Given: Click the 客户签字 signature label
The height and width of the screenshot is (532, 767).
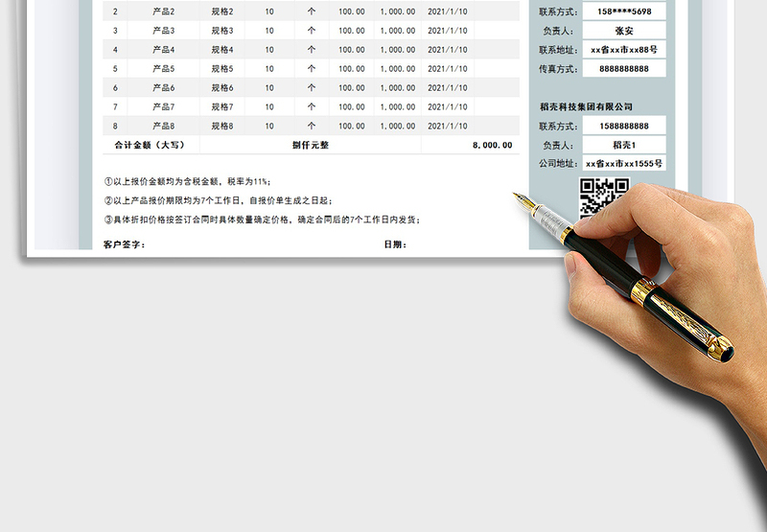Looking at the screenshot, I should 125,244.
